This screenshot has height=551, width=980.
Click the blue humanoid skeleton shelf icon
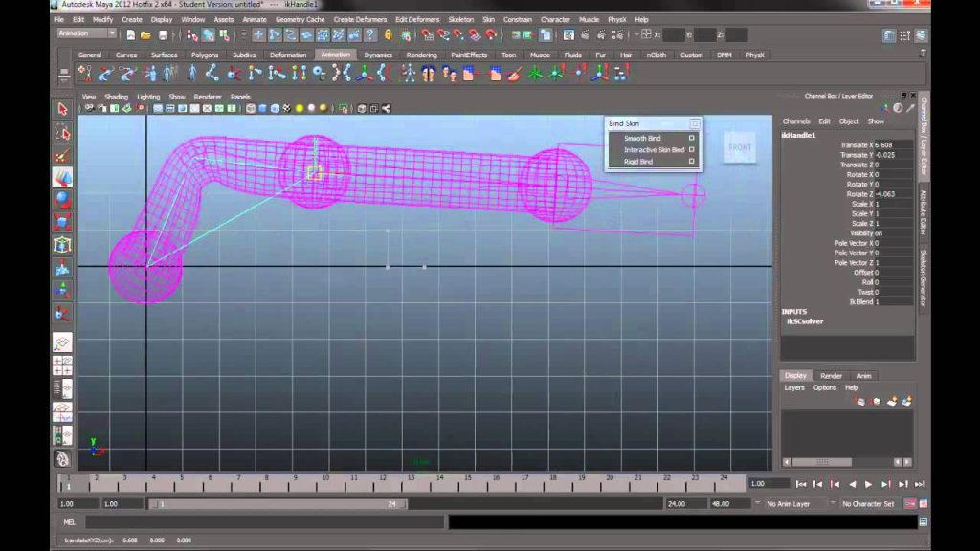click(191, 74)
